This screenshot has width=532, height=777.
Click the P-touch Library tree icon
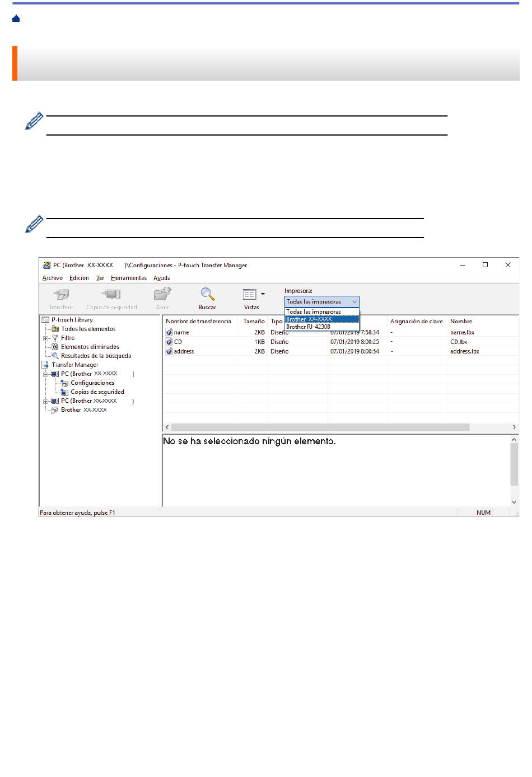click(45, 320)
